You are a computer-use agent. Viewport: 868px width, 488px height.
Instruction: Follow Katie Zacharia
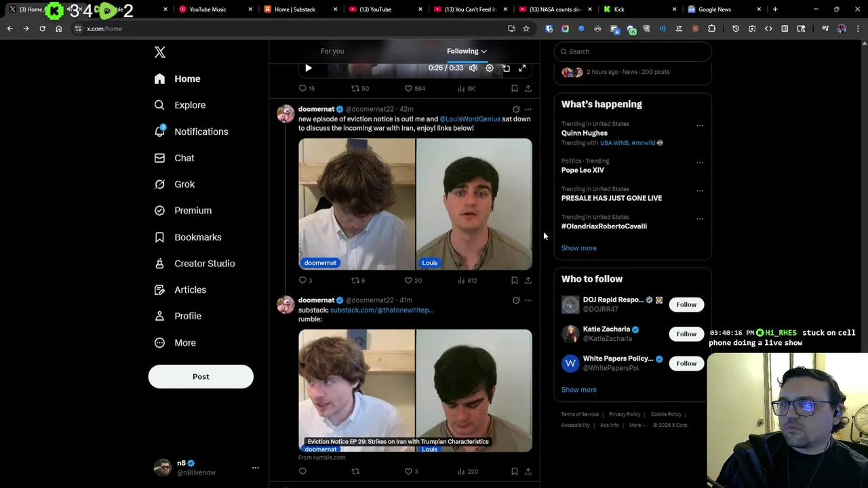coord(686,334)
